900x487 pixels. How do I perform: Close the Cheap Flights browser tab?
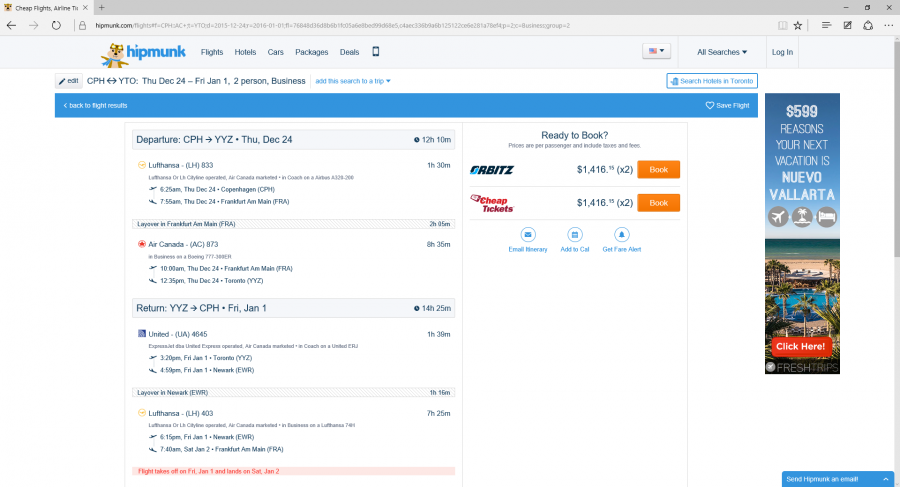pos(85,7)
